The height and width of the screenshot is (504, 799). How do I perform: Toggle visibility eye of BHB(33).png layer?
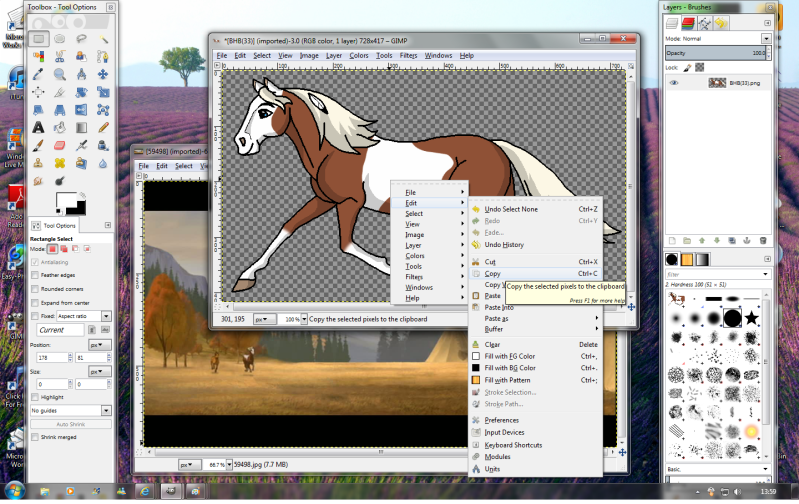click(x=674, y=83)
